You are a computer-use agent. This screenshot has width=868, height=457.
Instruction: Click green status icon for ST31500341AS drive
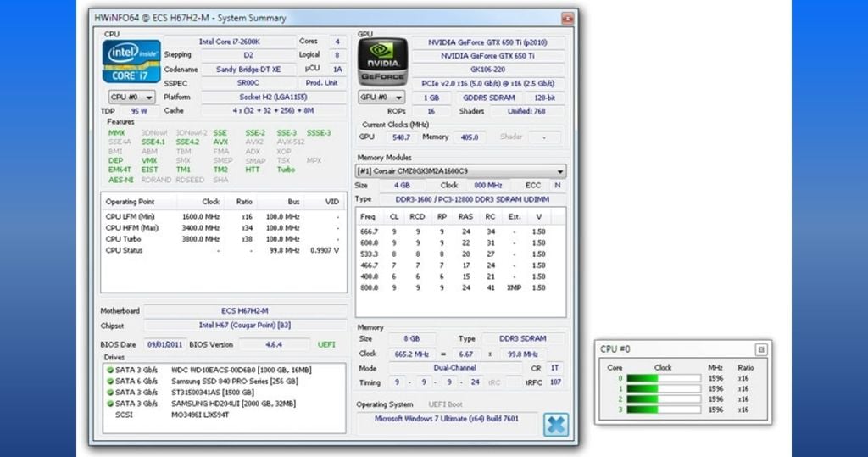[x=110, y=393]
